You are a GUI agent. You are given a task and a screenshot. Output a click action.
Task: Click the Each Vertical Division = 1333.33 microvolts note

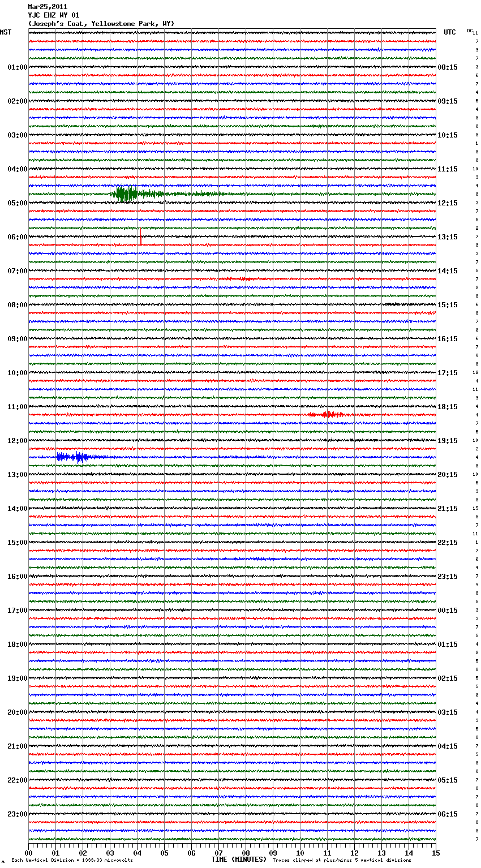[72, 860]
